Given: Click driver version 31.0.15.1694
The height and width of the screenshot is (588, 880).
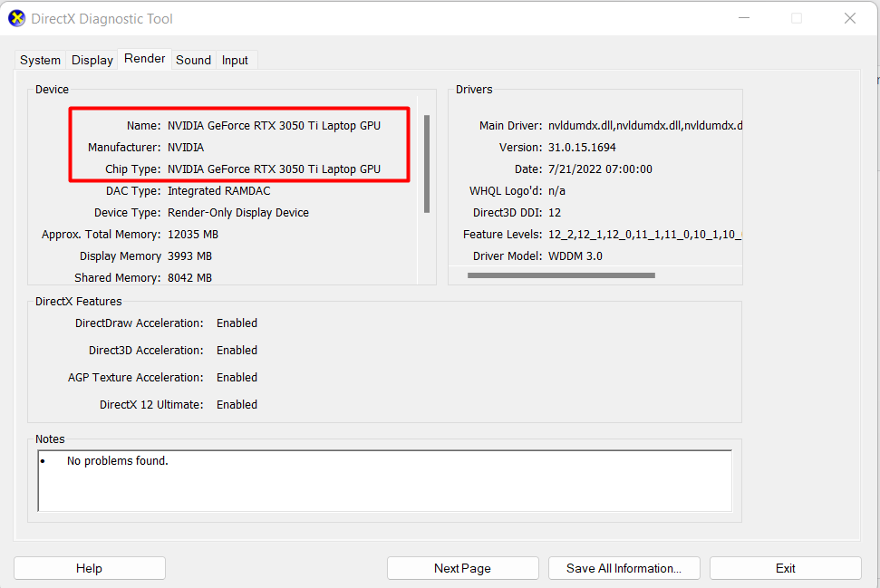Looking at the screenshot, I should point(582,148).
